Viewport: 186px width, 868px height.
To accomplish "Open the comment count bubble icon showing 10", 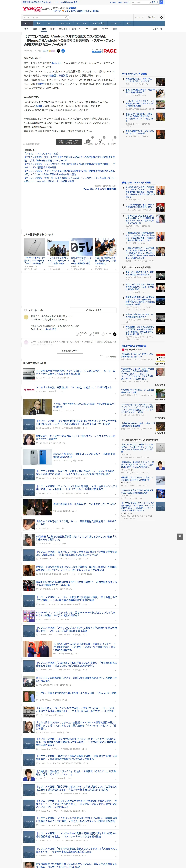I will coord(45,51).
